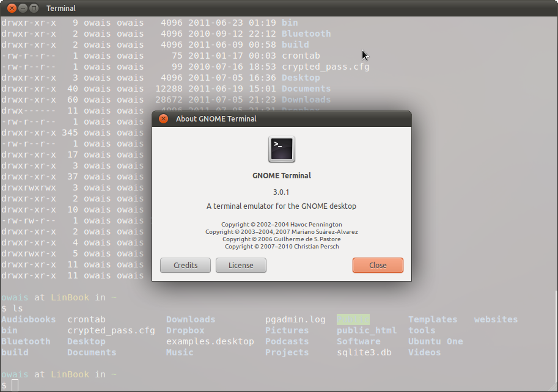Close the About dialog via Close button

(378, 265)
